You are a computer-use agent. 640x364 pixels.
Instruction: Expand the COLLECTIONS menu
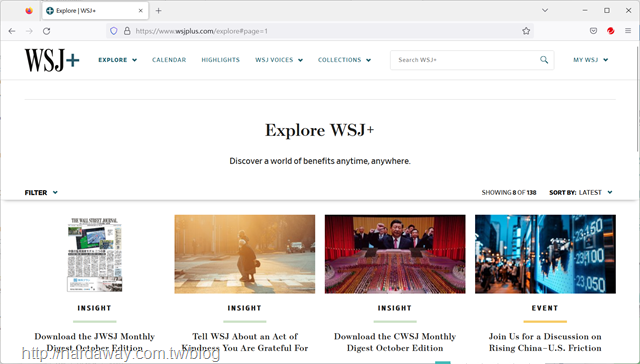(344, 60)
